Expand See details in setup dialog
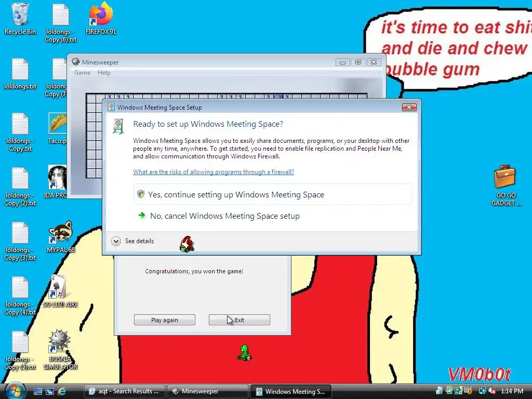This screenshot has height=399, width=532. (132, 241)
